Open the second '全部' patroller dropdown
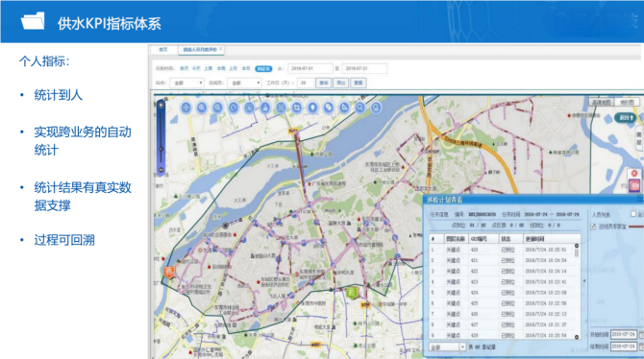This screenshot has height=359, width=644. tap(244, 83)
